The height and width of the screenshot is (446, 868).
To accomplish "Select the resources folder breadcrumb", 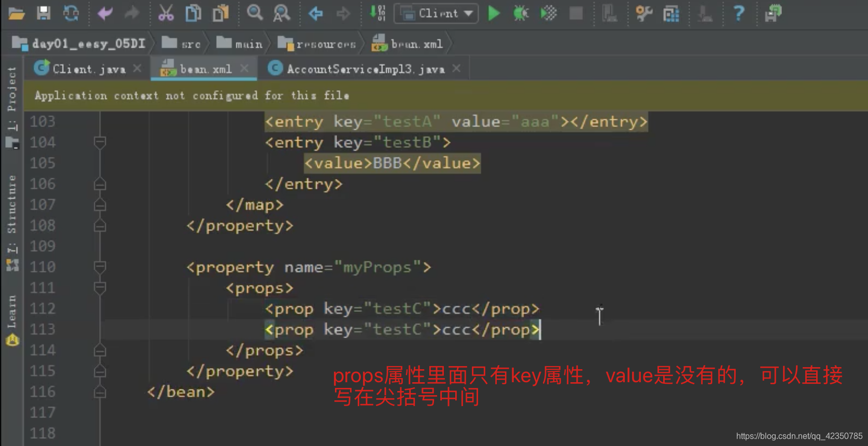I will pyautogui.click(x=317, y=44).
